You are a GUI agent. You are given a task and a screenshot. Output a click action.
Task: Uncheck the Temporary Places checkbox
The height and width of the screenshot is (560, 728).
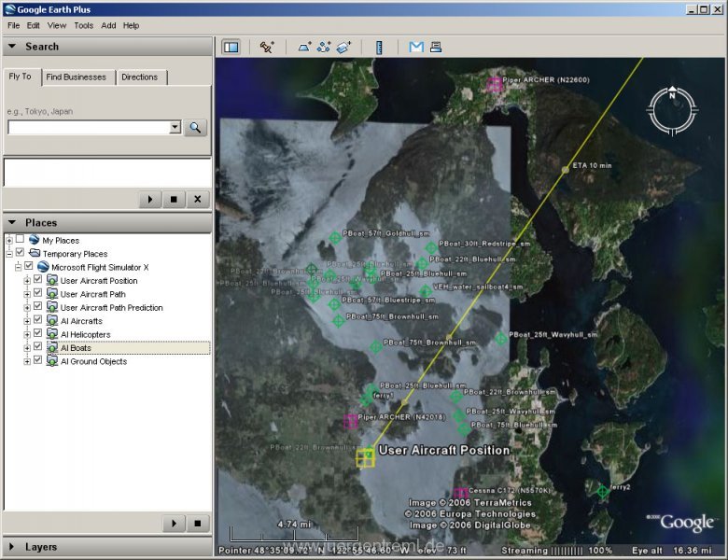point(20,252)
